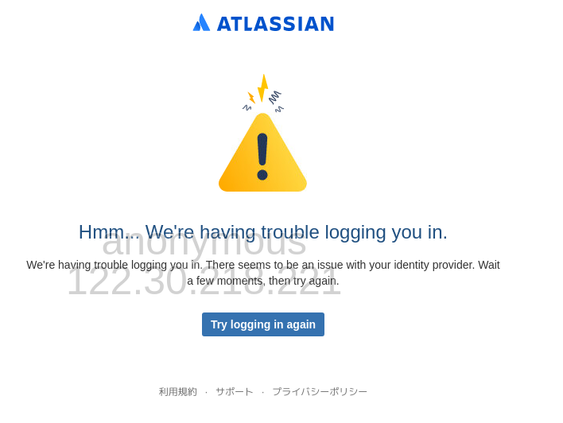The width and height of the screenshot is (563, 423).
Task: Click the 'Hmm... We're having trouble' heading
Action: tap(263, 232)
